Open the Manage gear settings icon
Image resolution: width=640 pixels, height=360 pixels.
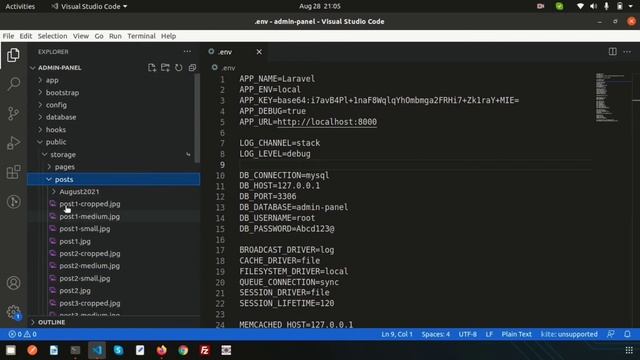click(13, 312)
